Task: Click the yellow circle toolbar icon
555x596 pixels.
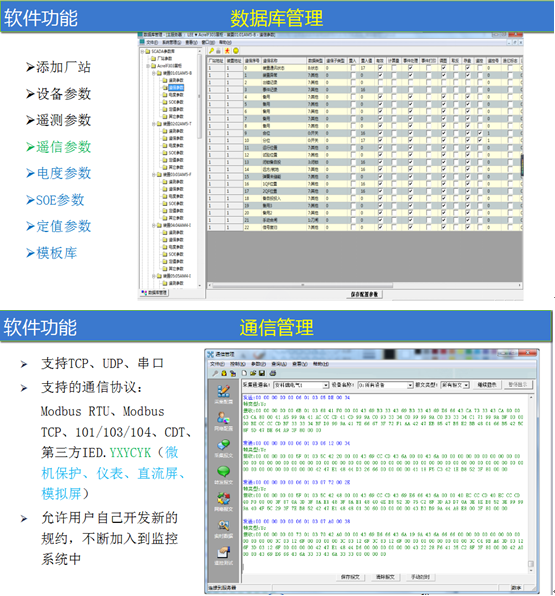Action: tap(236, 51)
